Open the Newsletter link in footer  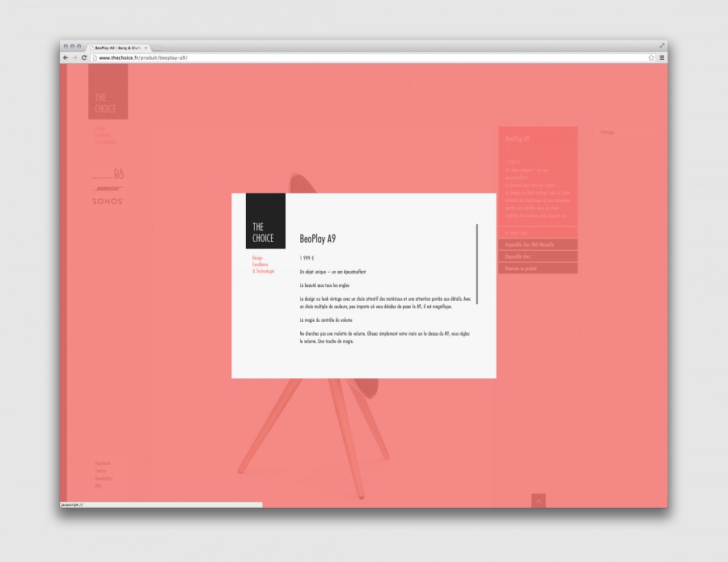click(104, 478)
